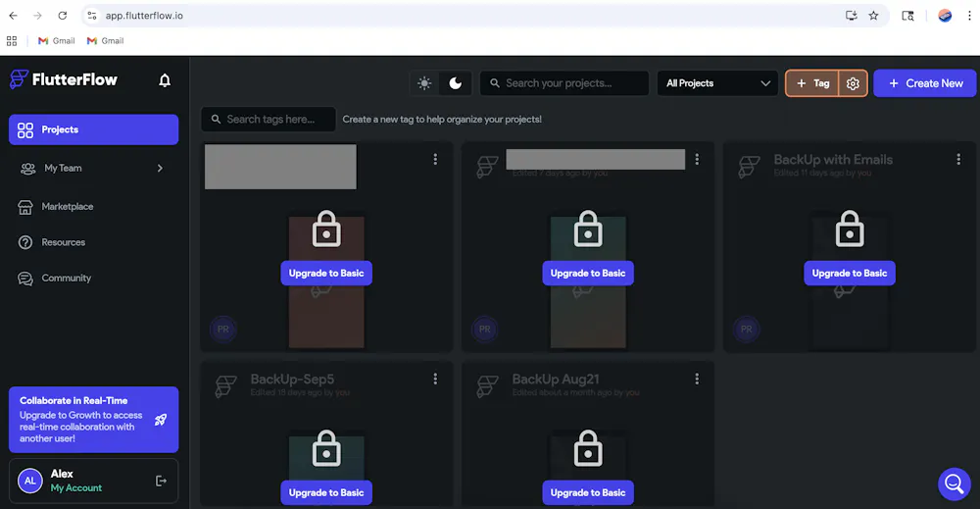Viewport: 980px width, 509px height.
Task: Click the Marketplace storefront icon
Action: pyautogui.click(x=25, y=207)
